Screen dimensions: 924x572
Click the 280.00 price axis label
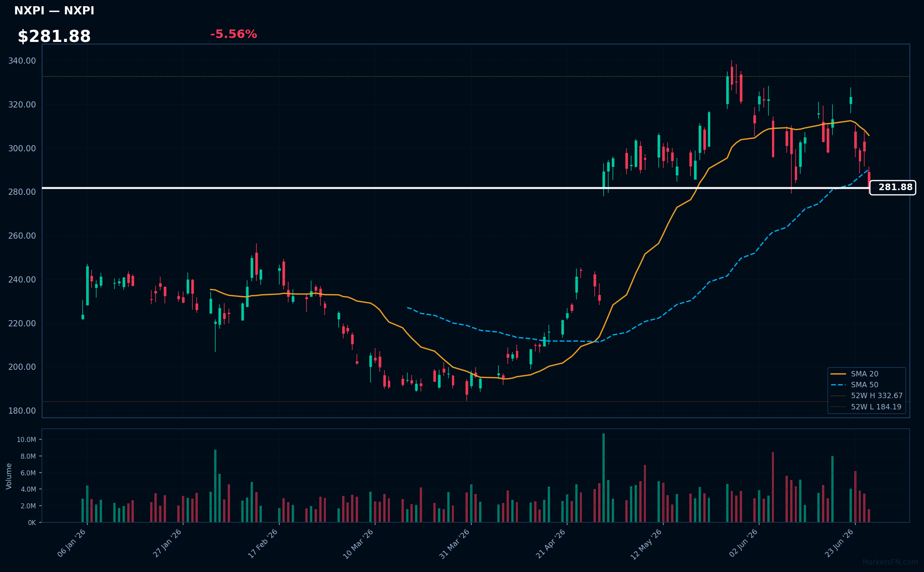[22, 192]
